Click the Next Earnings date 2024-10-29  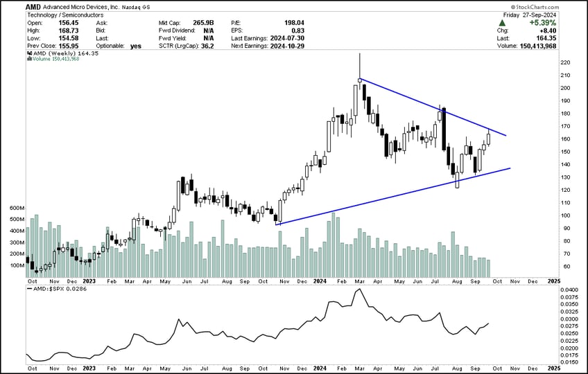287,46
